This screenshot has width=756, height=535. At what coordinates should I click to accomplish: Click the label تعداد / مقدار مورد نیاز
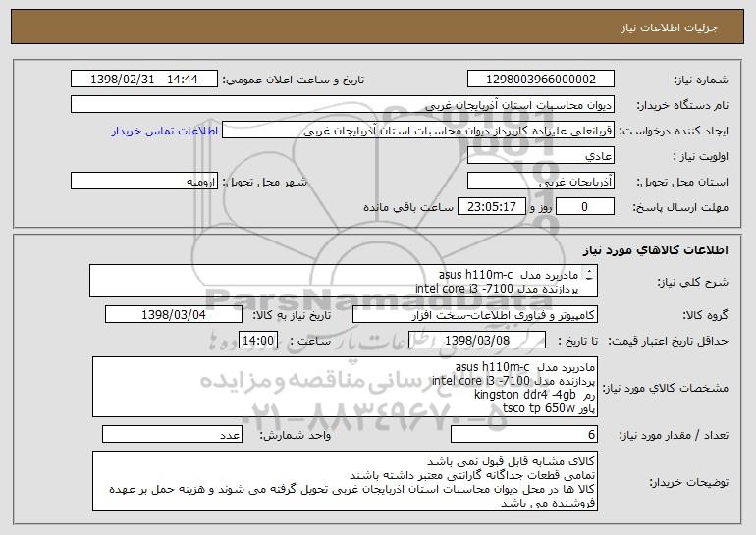(x=674, y=435)
